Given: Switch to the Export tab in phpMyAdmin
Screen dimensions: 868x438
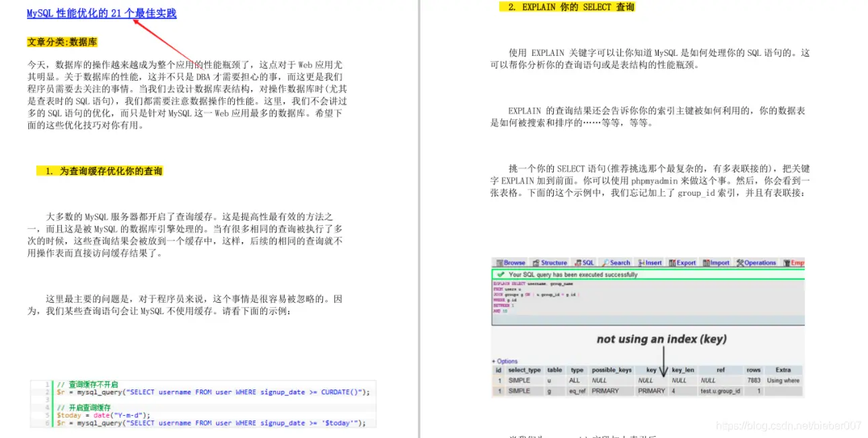Looking at the screenshot, I should [682, 263].
